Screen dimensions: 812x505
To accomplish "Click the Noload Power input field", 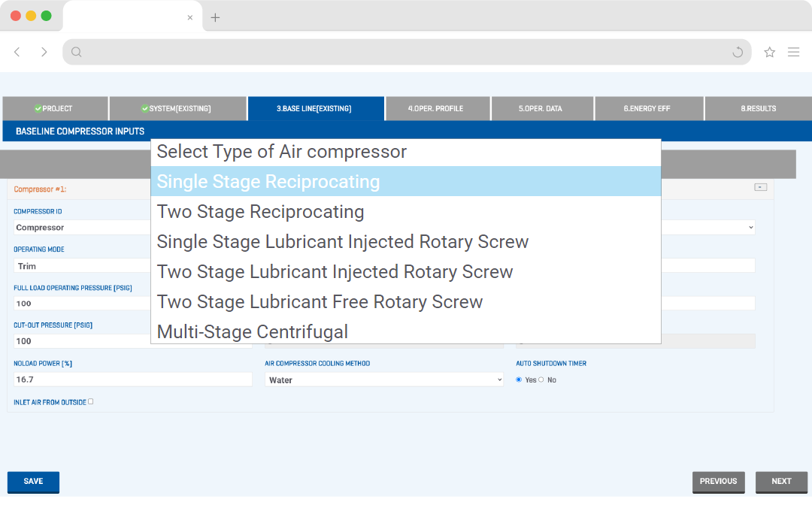I will tap(132, 380).
